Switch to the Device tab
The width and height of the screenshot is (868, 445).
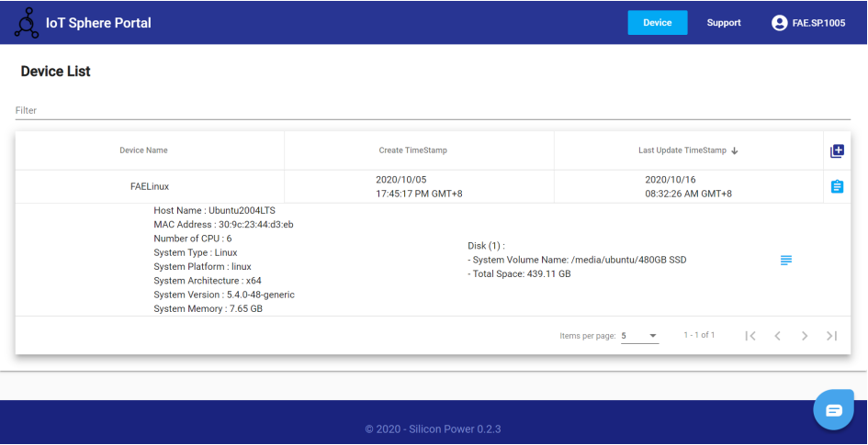coord(657,23)
